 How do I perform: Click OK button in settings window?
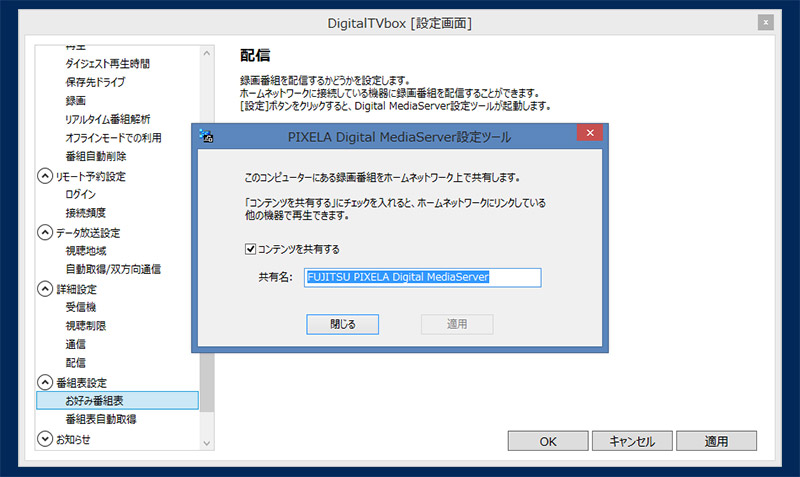547,441
